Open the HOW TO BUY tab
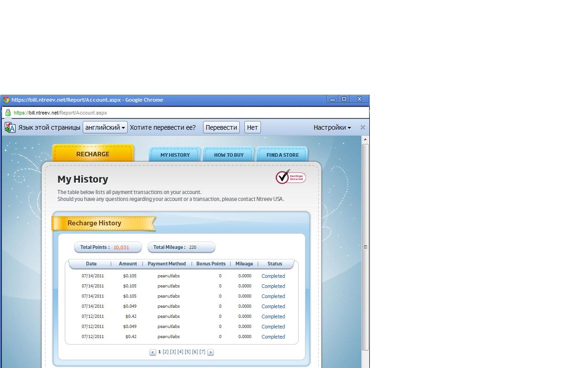This screenshot has width=588, height=368. [229, 155]
